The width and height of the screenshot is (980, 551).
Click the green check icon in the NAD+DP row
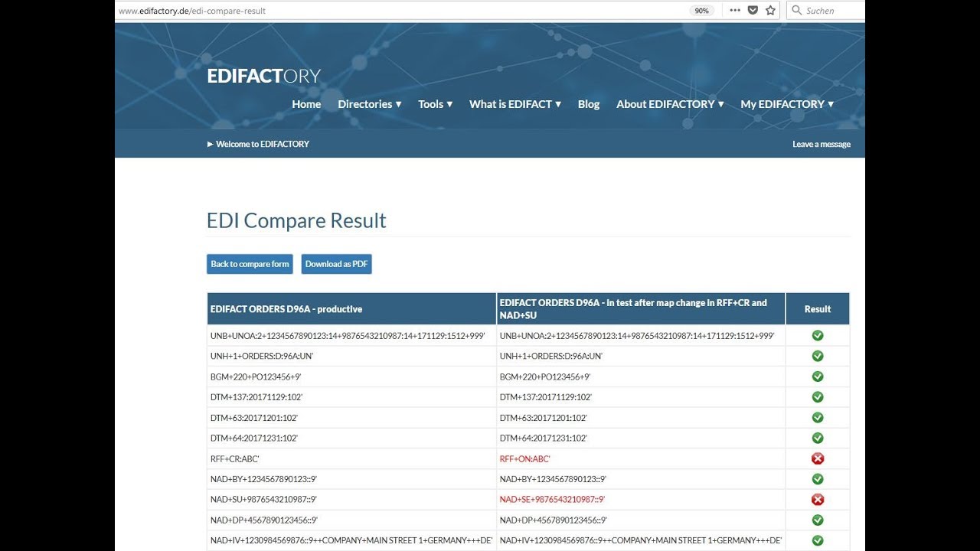tap(818, 520)
